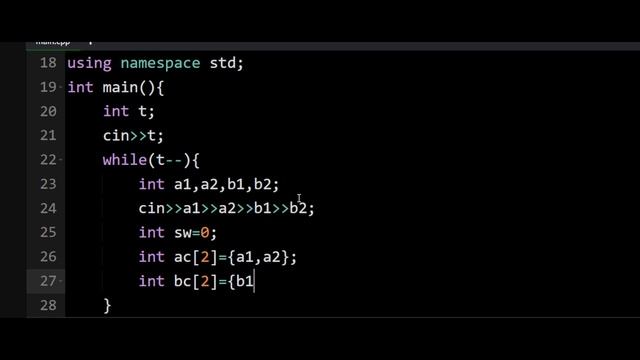640x360 pixels.
Task: Select line number 21 in the gutter
Action: click(x=48, y=136)
